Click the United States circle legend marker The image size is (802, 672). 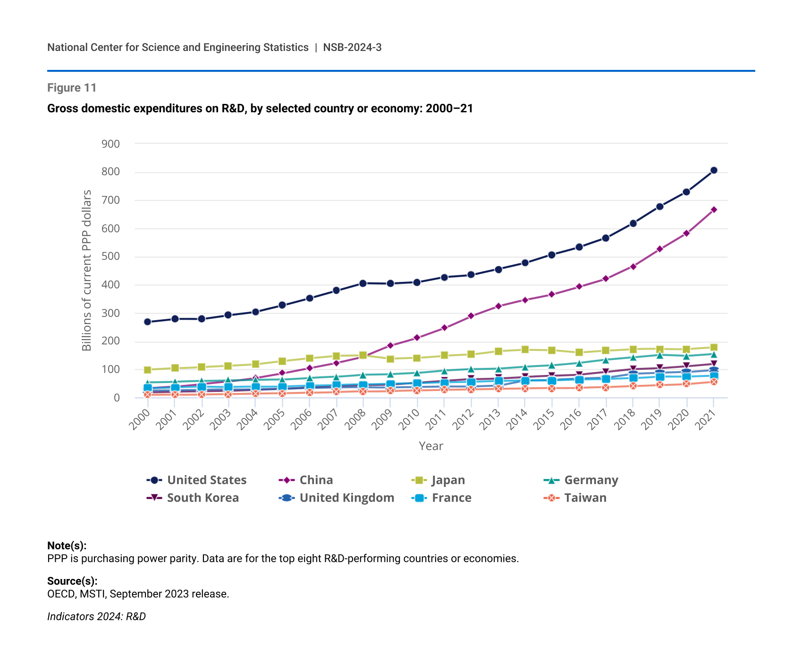point(154,480)
